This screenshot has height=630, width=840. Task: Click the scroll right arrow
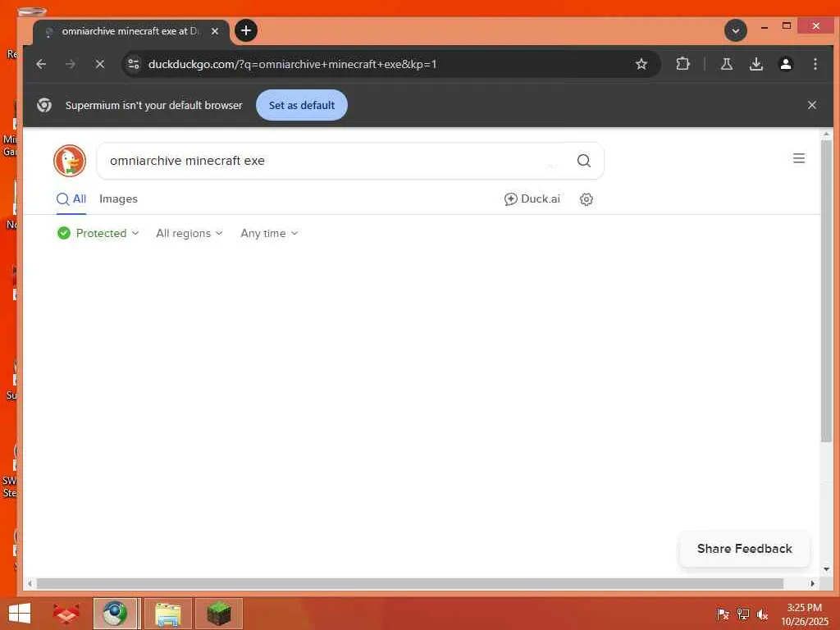[813, 583]
